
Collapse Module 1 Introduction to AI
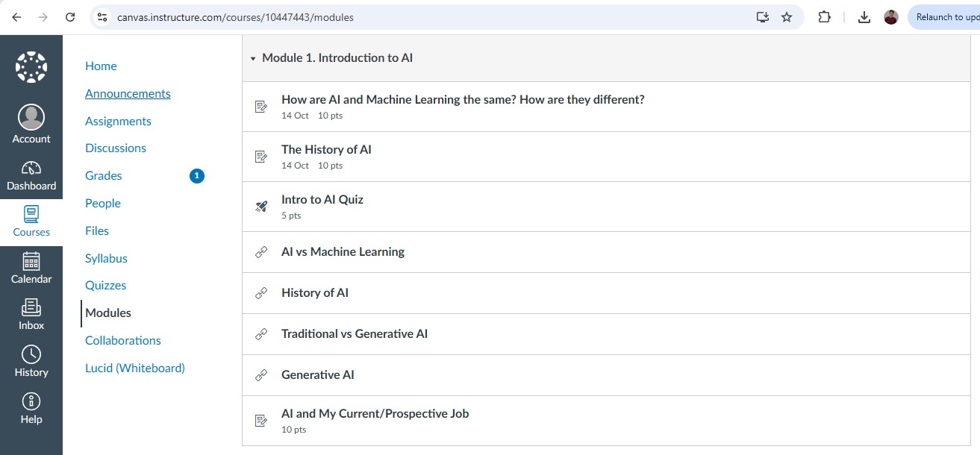pos(253,58)
